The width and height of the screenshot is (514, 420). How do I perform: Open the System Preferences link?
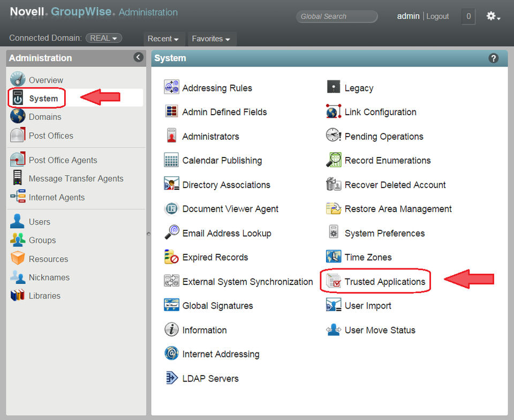pos(384,233)
